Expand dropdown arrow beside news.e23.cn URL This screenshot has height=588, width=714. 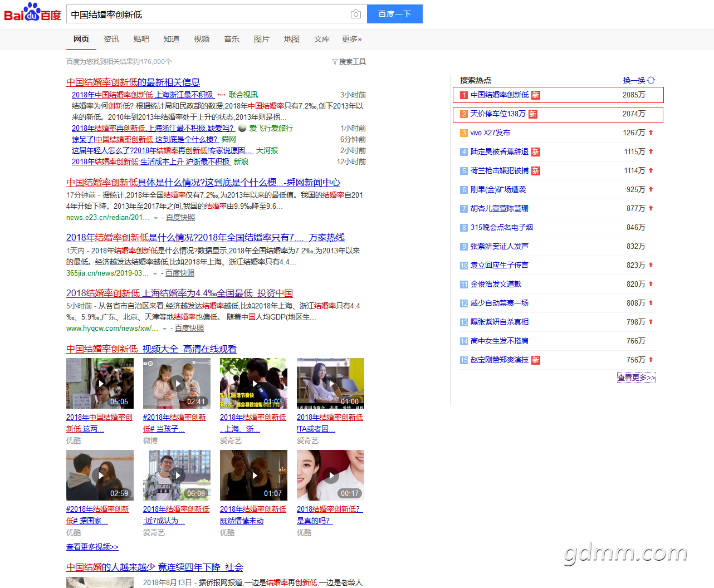155,218
